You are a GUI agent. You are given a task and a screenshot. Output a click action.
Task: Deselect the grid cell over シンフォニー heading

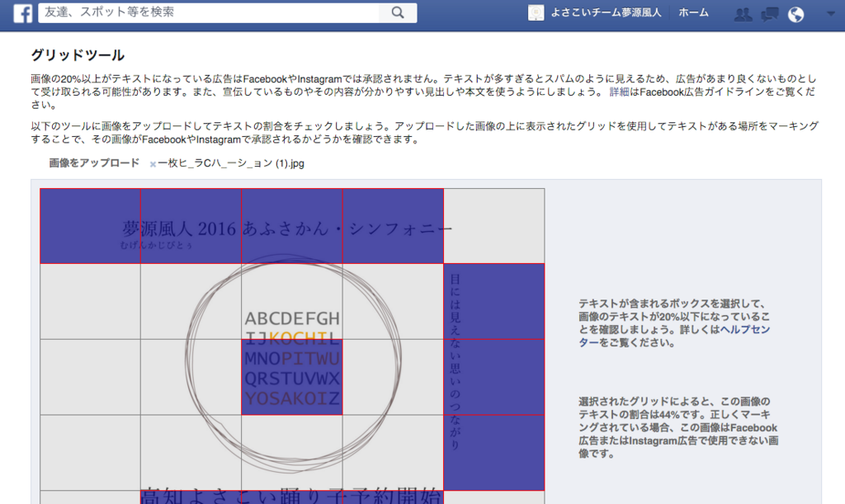click(393, 226)
